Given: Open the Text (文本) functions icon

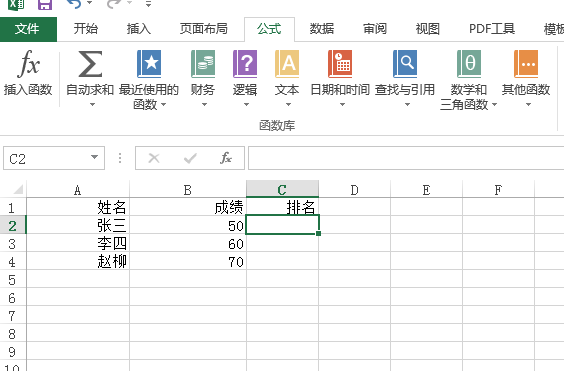Looking at the screenshot, I should [287, 64].
